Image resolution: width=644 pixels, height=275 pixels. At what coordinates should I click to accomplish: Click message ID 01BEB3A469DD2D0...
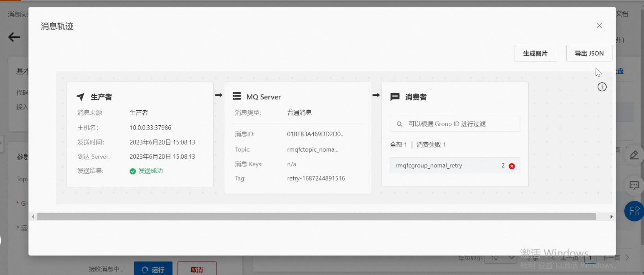point(316,134)
